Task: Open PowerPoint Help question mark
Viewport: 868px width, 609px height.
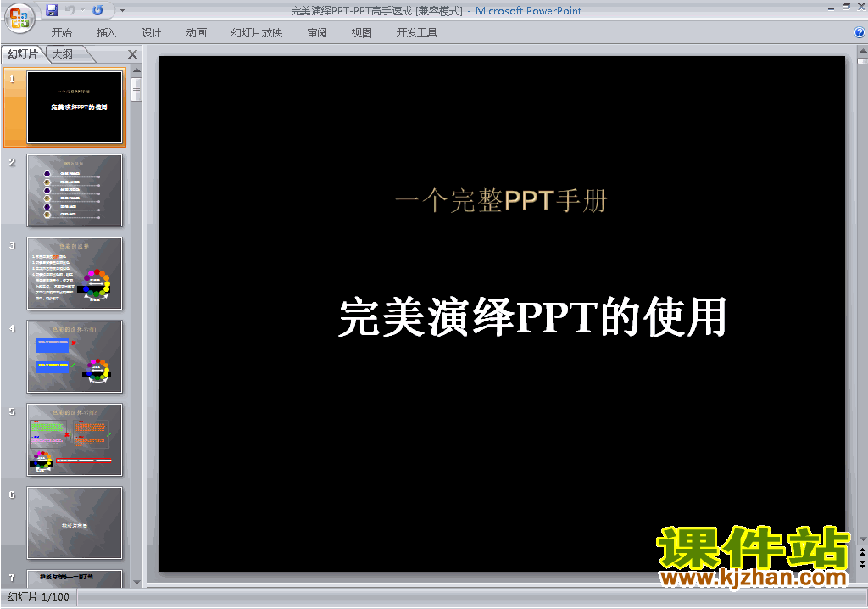Action: point(860,33)
